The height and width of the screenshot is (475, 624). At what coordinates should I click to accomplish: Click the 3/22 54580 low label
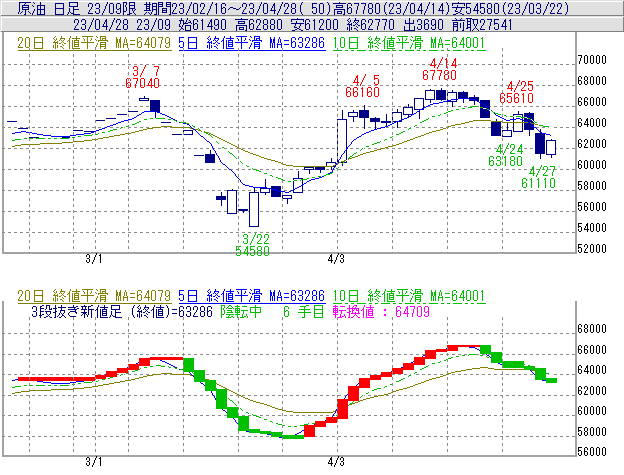[x=252, y=245]
